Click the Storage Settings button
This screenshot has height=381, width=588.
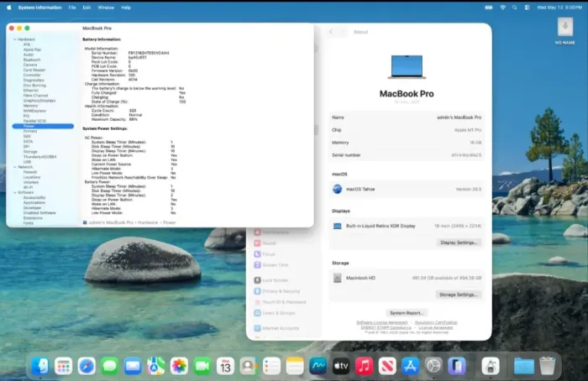click(x=458, y=295)
